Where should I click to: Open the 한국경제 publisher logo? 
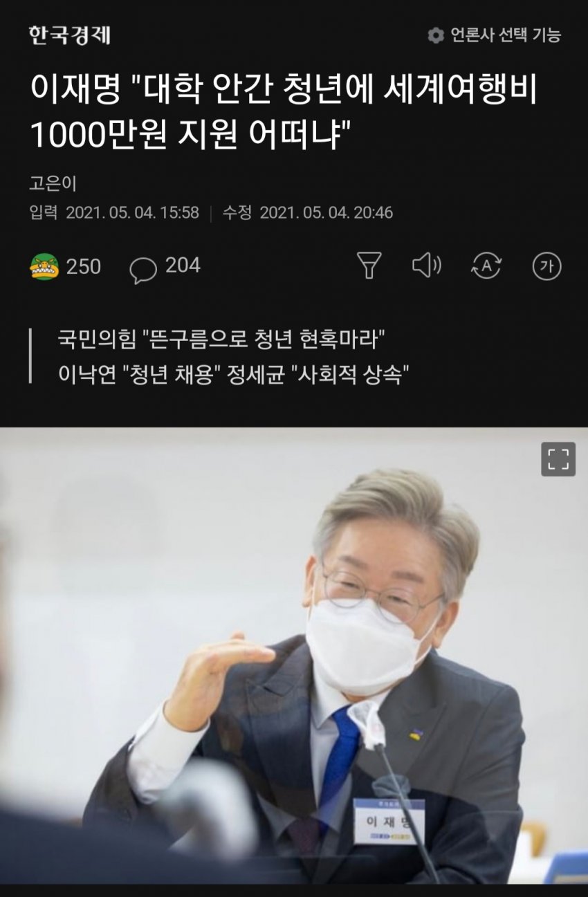[69, 35]
